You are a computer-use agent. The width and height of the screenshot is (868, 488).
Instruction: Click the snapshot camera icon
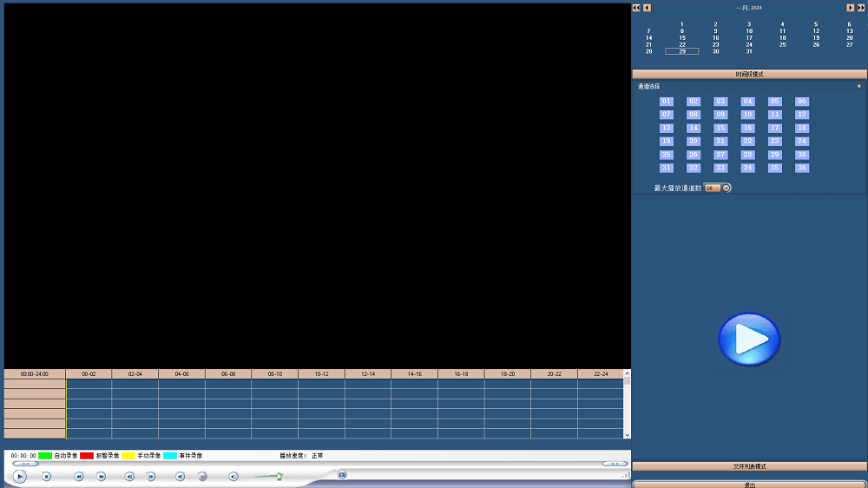[342, 474]
